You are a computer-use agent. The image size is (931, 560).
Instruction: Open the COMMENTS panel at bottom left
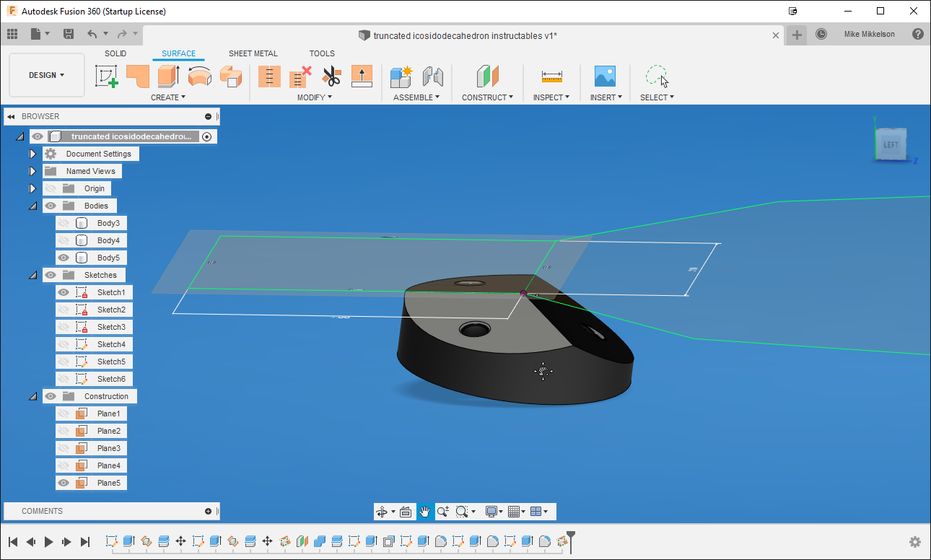pyautogui.click(x=43, y=511)
